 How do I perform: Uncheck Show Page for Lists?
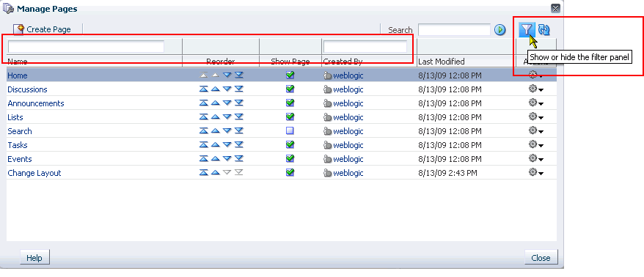click(290, 117)
